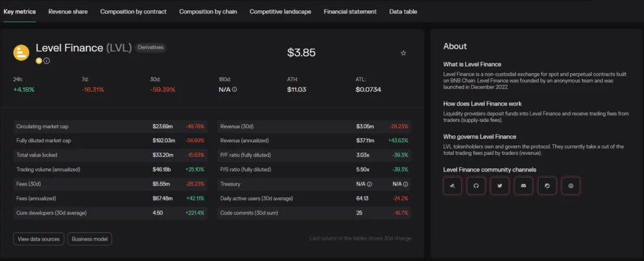Click the 180d N/A info icon
644x261 pixels.
235,89
